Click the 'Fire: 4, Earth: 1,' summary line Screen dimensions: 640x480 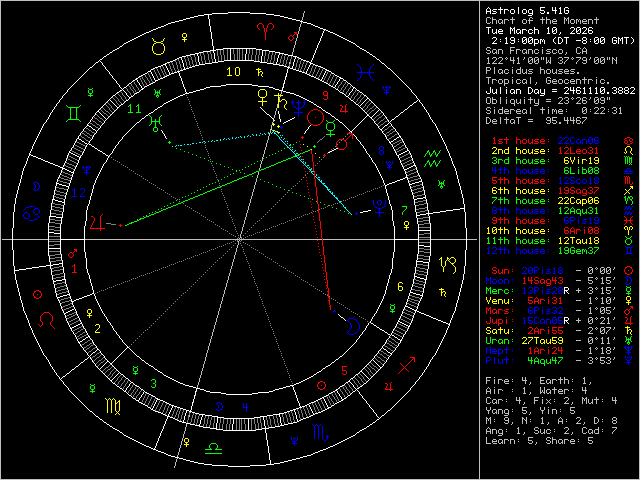coord(539,380)
